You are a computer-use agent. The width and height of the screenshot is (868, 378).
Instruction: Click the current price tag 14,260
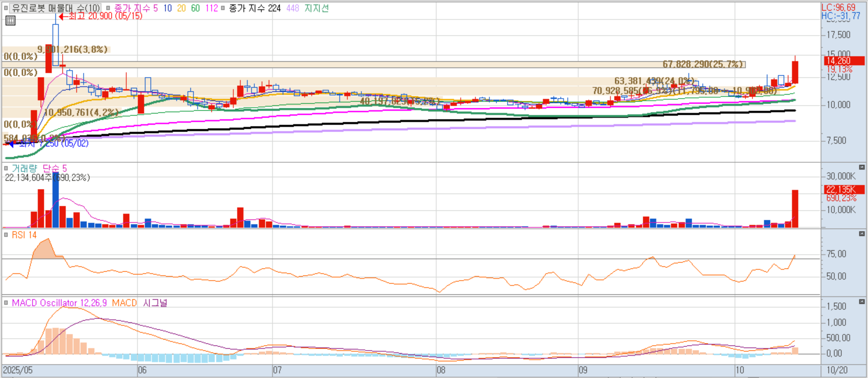(844, 61)
